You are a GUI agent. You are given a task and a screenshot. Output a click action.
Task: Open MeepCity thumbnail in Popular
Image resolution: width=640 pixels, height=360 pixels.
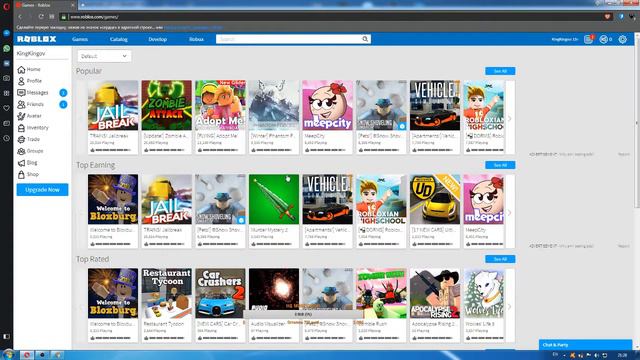327,105
